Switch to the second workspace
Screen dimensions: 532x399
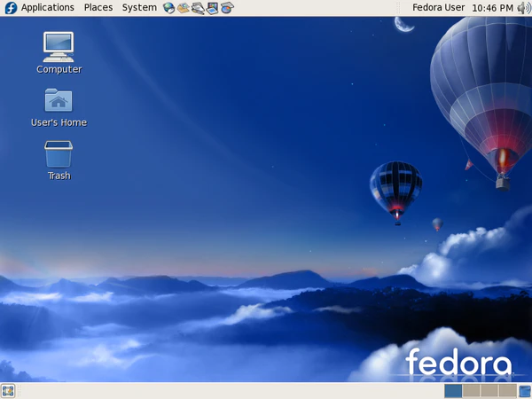471,391
